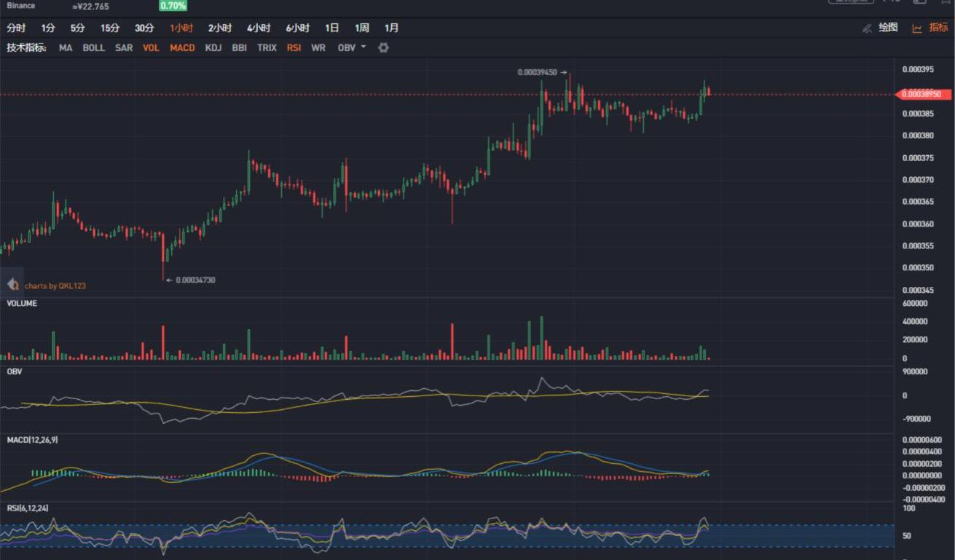Disable the RSI indicator
Image resolution: width=955 pixels, height=560 pixels.
pos(294,47)
